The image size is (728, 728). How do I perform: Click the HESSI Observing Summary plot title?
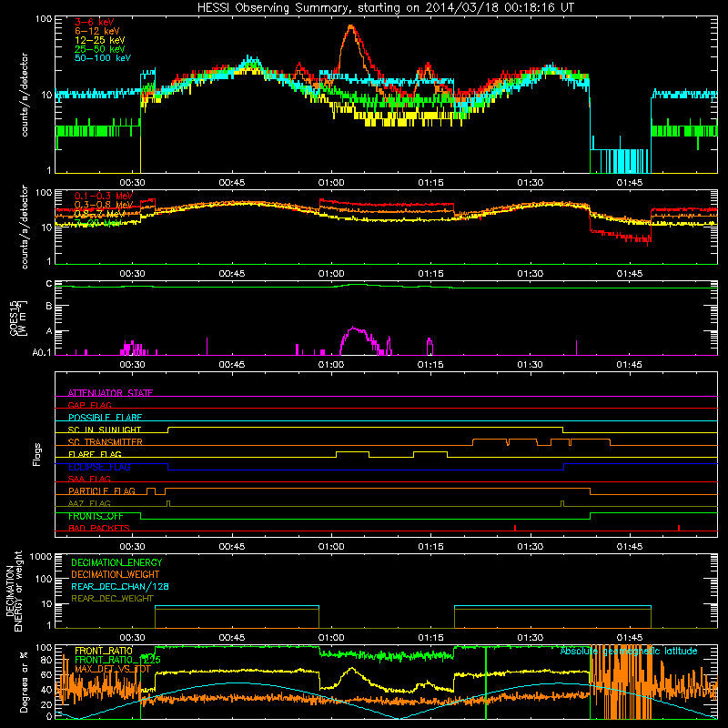tap(386, 8)
